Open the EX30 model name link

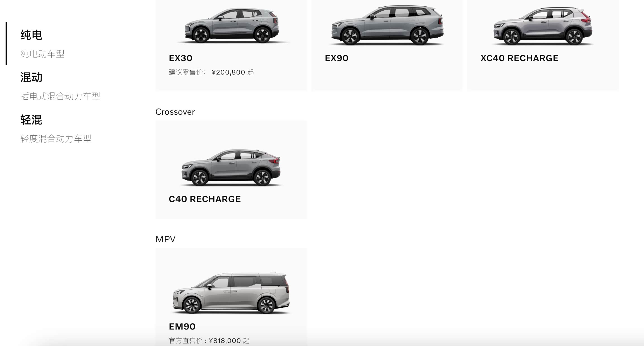pos(181,58)
